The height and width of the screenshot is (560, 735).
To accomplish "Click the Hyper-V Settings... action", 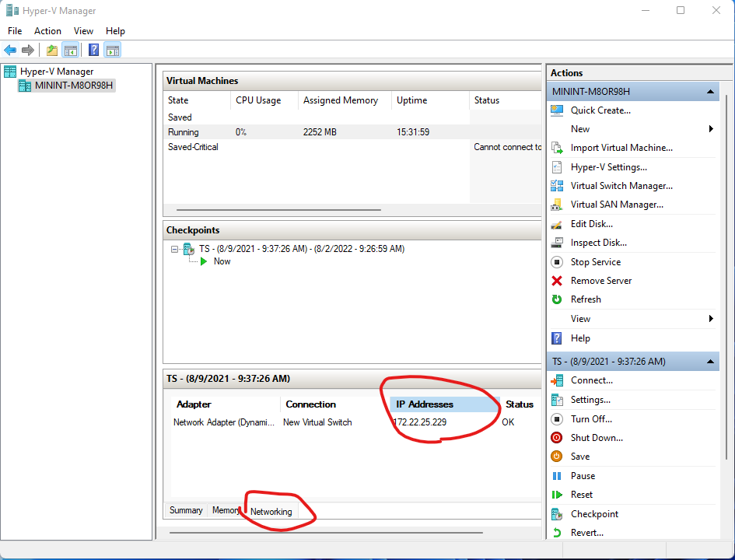I will [x=608, y=166].
